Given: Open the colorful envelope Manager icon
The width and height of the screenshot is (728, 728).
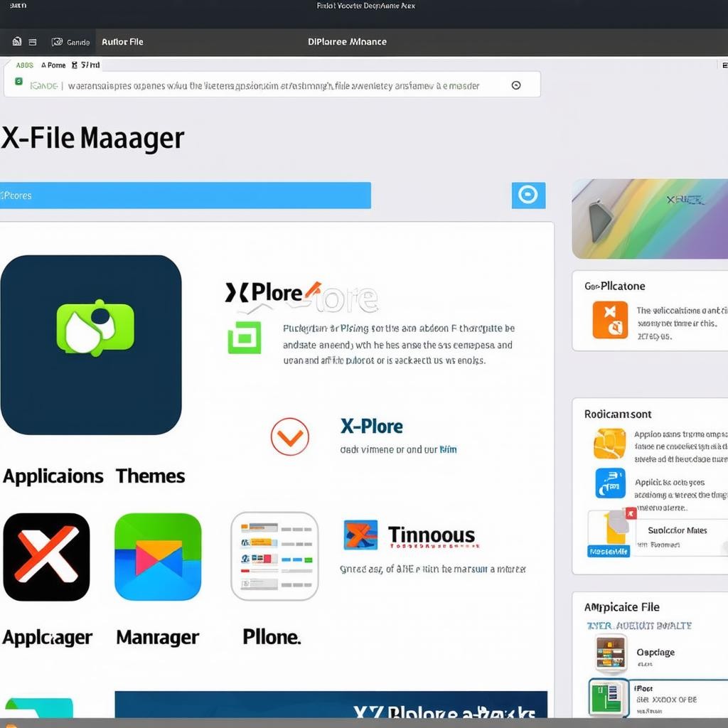Looking at the screenshot, I should pos(158,557).
